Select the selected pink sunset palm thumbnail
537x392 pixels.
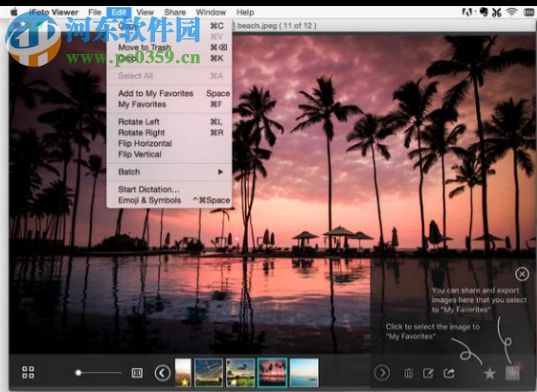272,372
